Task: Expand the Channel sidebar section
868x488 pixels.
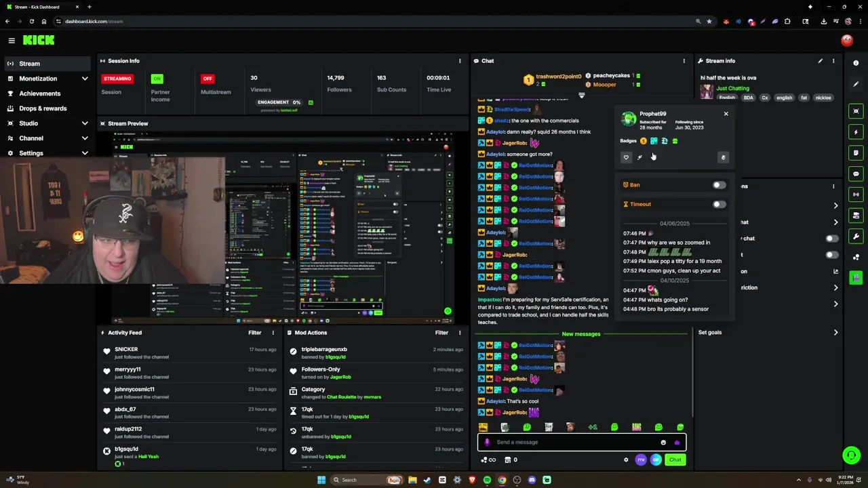Action: 84,138
